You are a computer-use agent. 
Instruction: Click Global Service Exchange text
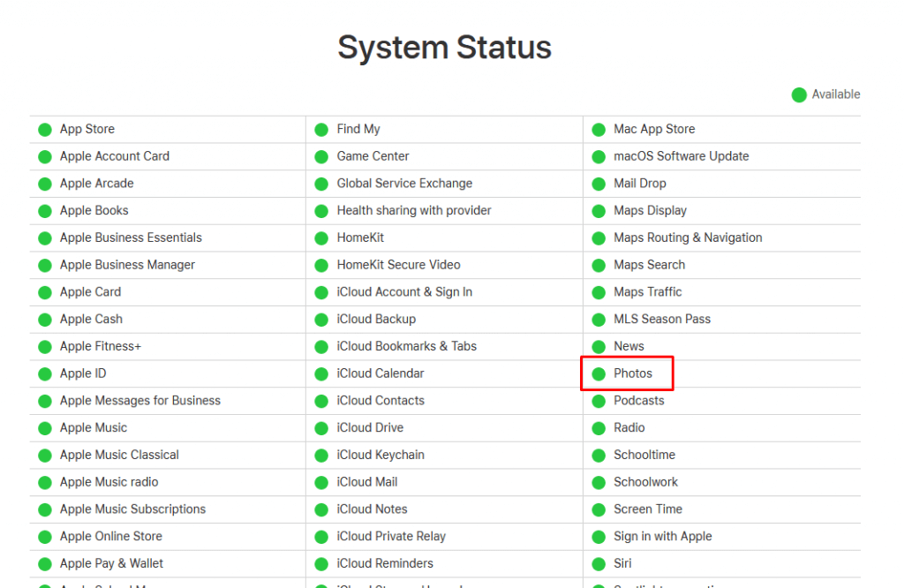point(404,184)
